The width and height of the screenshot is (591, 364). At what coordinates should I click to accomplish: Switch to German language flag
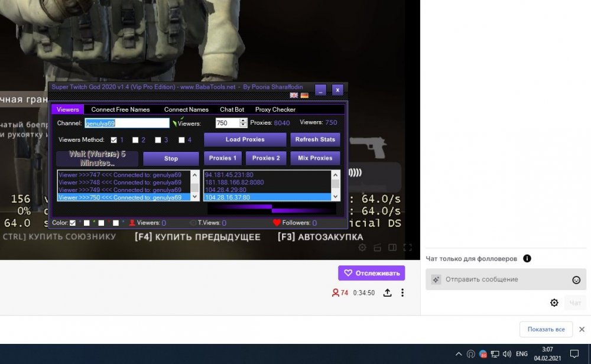[x=304, y=95]
